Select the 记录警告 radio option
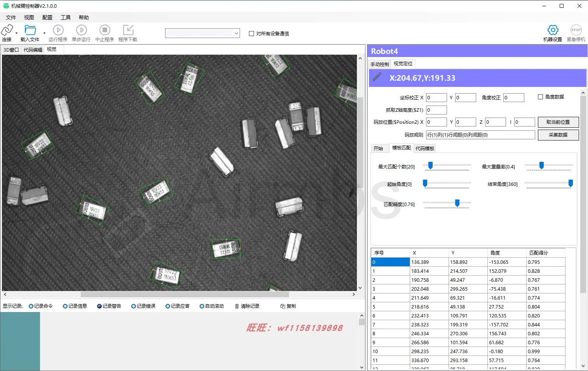The height and width of the screenshot is (371, 588). 99,306
